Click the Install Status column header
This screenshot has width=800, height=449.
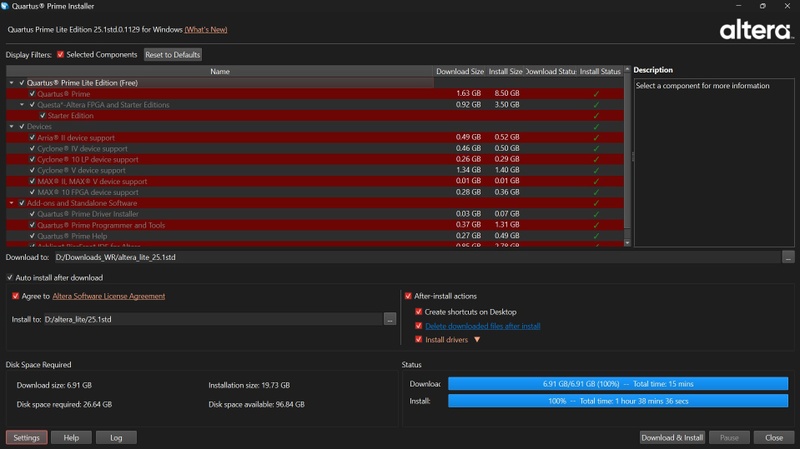coord(600,71)
